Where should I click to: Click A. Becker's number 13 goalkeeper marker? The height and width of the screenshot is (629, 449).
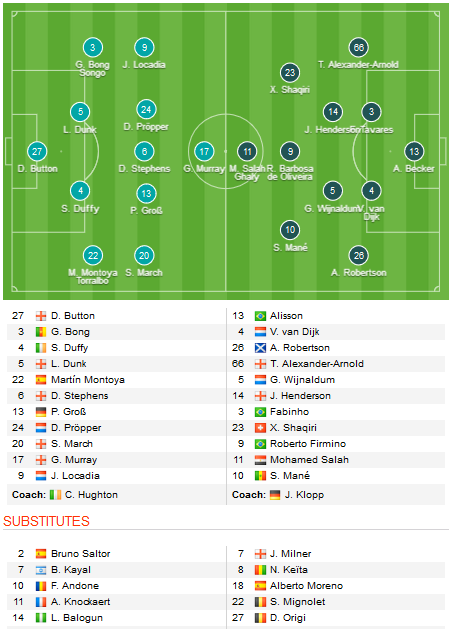click(414, 152)
